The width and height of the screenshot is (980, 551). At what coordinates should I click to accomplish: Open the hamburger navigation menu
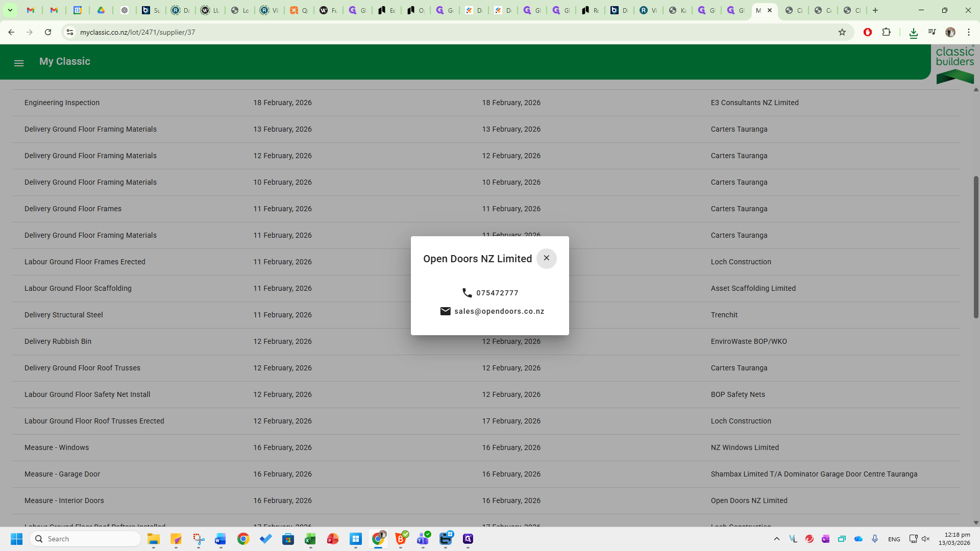(x=19, y=63)
